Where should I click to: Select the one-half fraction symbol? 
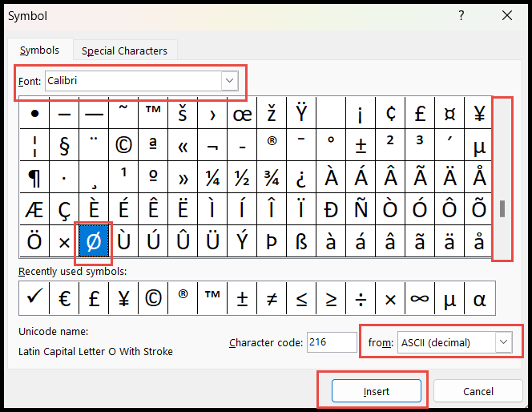pos(242,177)
